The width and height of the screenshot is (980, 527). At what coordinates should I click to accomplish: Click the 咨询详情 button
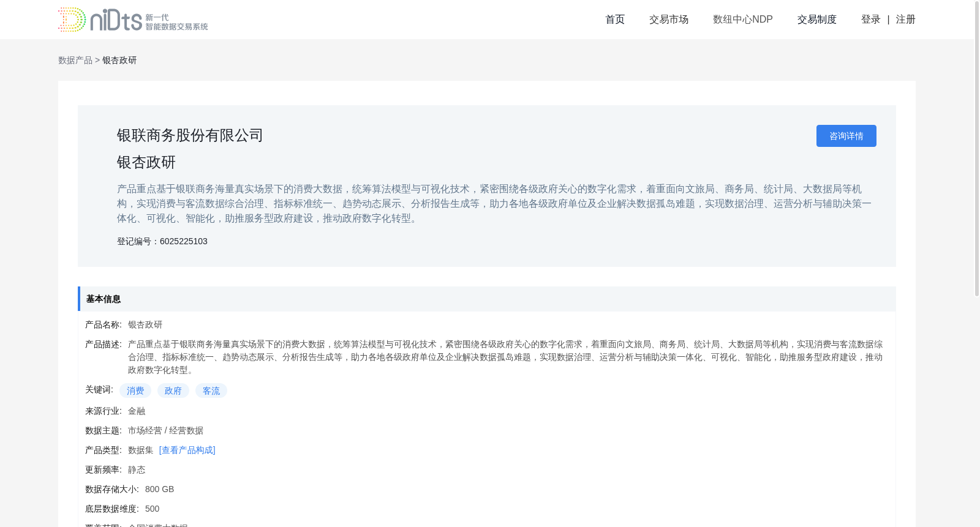846,136
